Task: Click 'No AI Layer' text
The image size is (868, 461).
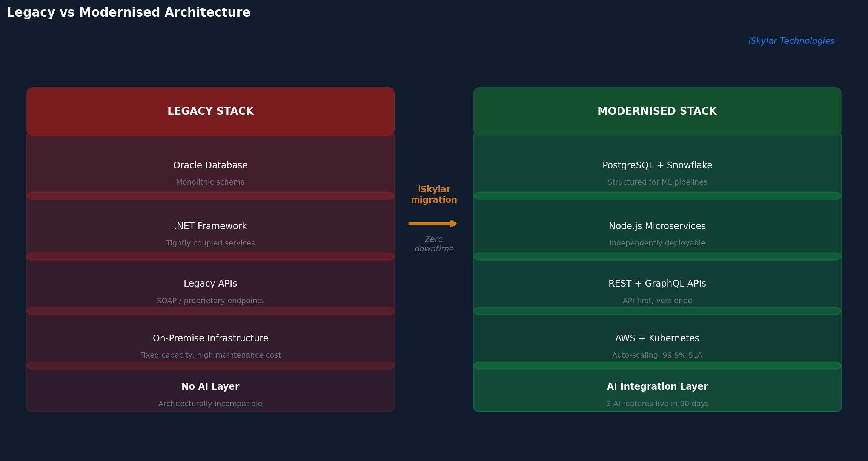Action: (210, 387)
